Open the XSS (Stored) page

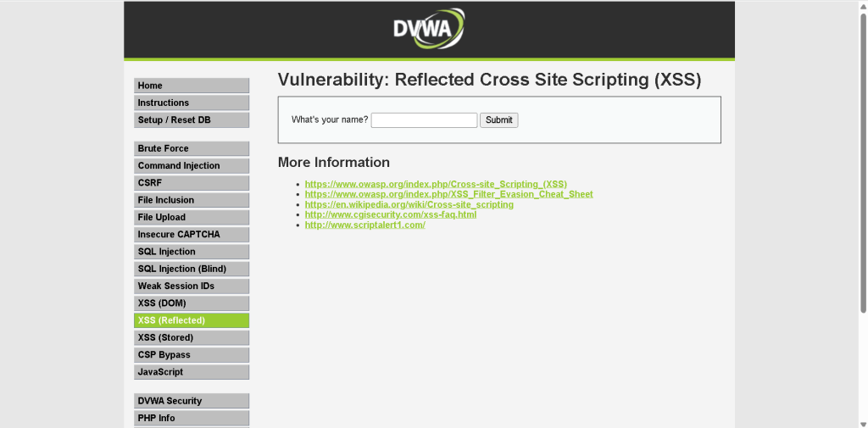(192, 338)
